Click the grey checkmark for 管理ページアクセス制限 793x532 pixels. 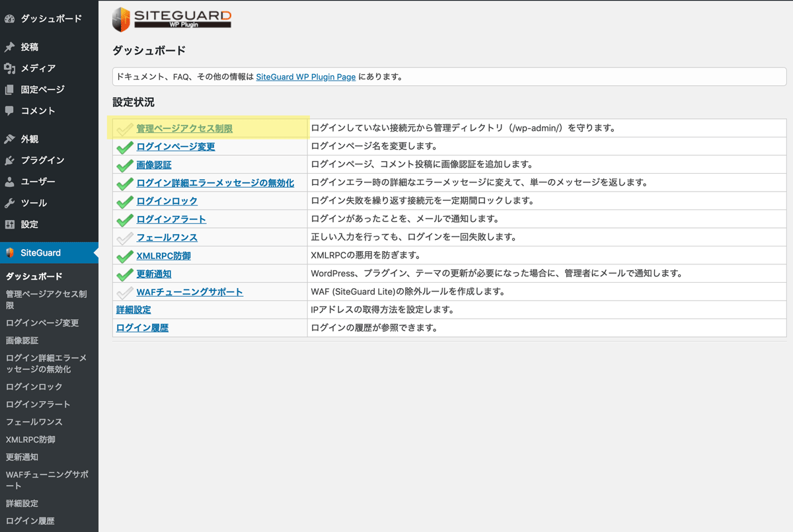point(124,128)
